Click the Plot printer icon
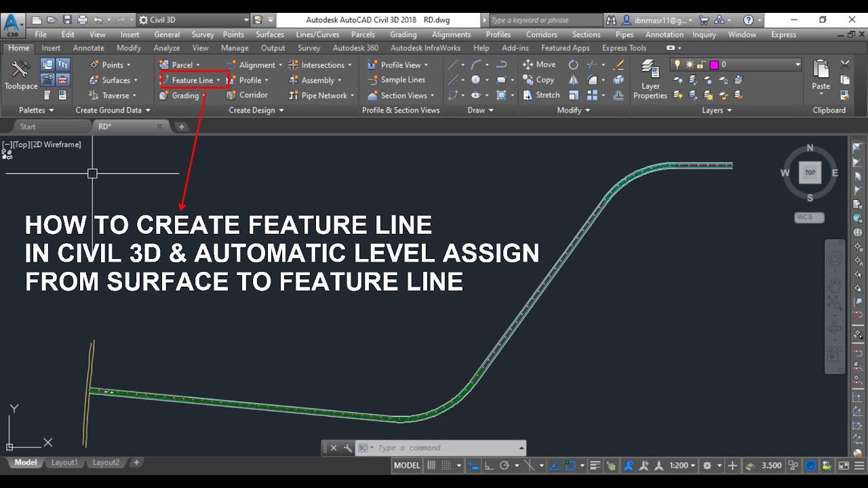This screenshot has height=488, width=868. click(x=83, y=20)
